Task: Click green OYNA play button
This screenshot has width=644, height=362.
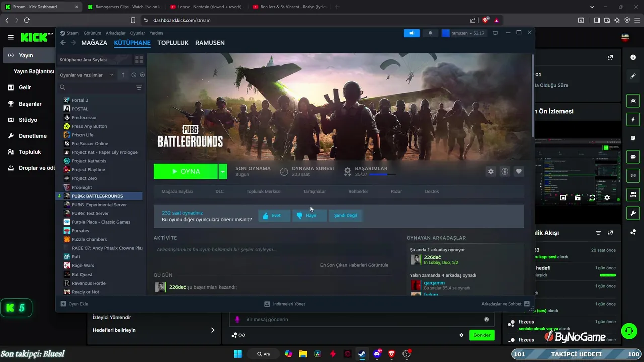Action: [x=186, y=171]
